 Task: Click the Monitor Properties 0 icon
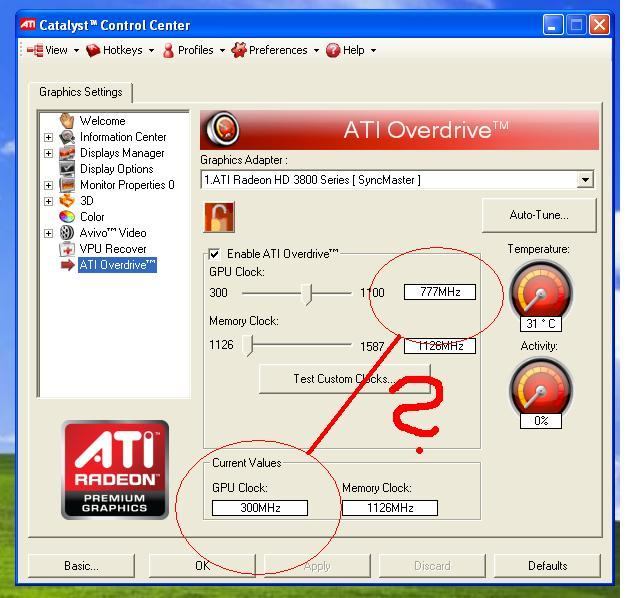pyautogui.click(x=67, y=185)
